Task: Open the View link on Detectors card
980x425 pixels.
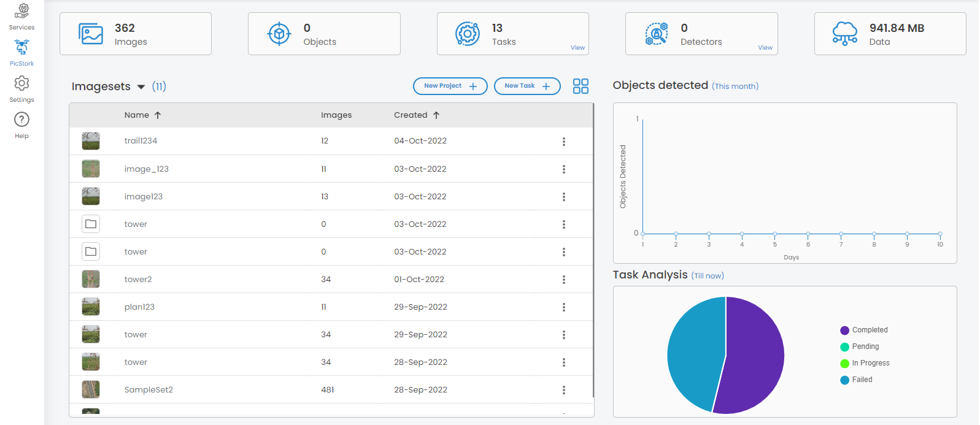Action: 765,48
